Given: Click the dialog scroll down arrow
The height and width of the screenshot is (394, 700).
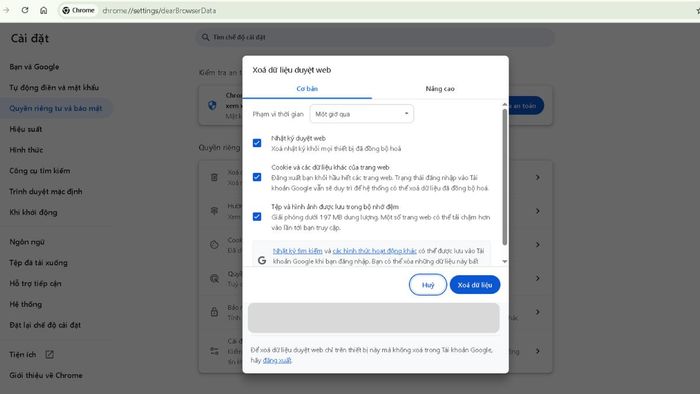Looking at the screenshot, I should [505, 261].
